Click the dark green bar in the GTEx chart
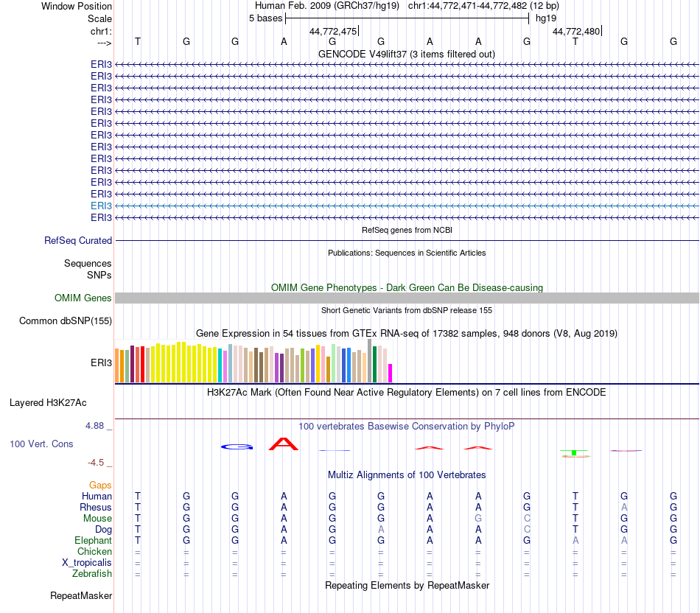Viewport: 700px width, 613px height. [x=374, y=364]
